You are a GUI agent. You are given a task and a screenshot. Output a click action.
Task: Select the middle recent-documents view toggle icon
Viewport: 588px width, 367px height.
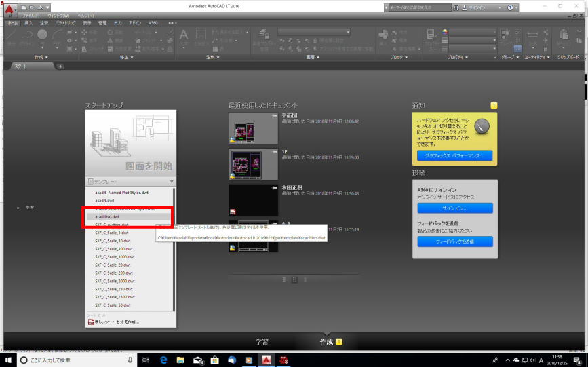[x=295, y=279]
